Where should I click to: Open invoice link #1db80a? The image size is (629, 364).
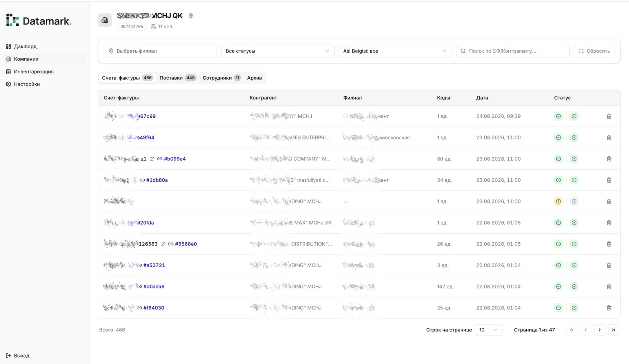(x=154, y=180)
